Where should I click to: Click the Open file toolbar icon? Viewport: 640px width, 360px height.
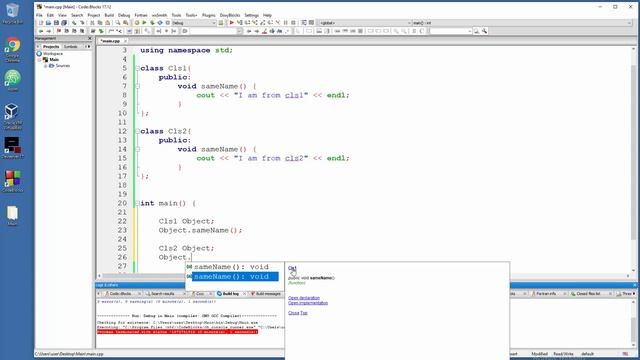(48, 23)
